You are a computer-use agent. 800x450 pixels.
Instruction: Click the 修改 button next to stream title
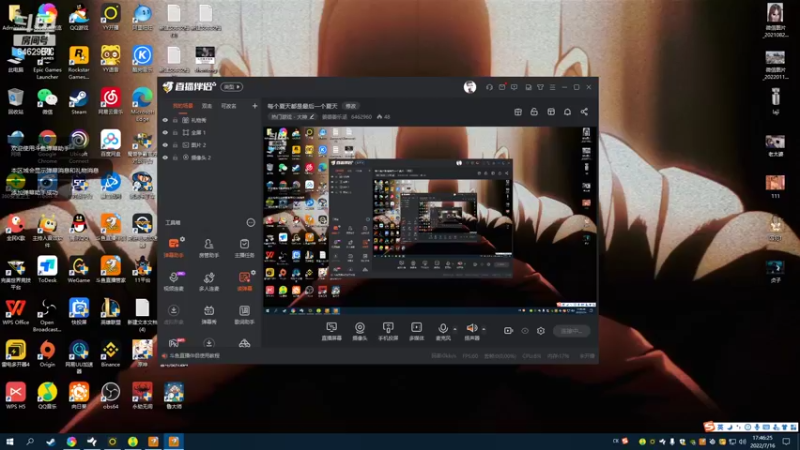click(x=351, y=106)
